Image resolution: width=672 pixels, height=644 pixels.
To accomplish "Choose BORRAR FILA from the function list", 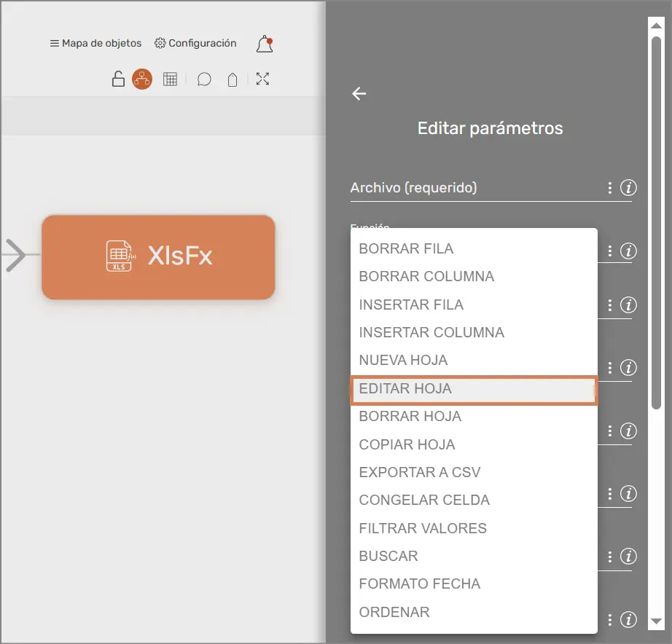I will pos(474,248).
